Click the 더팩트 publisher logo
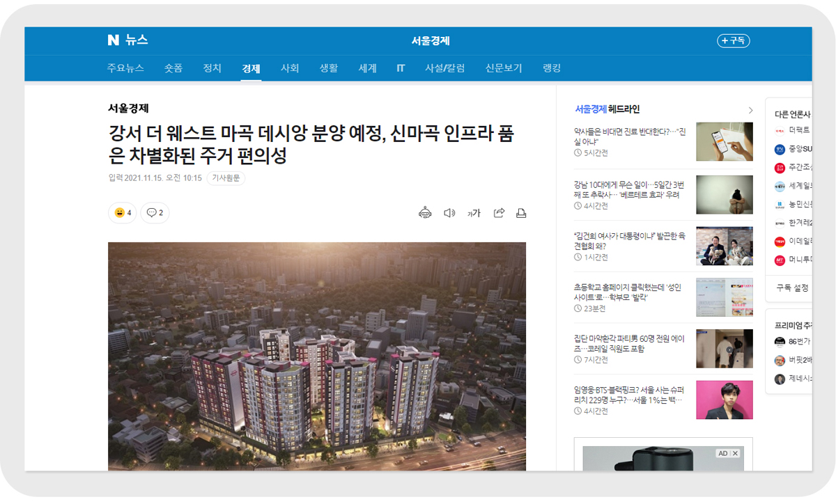The width and height of the screenshot is (836, 504). 780,130
